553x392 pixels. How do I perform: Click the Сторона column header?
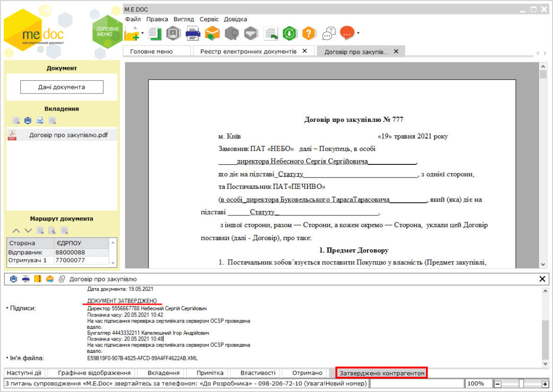point(30,243)
